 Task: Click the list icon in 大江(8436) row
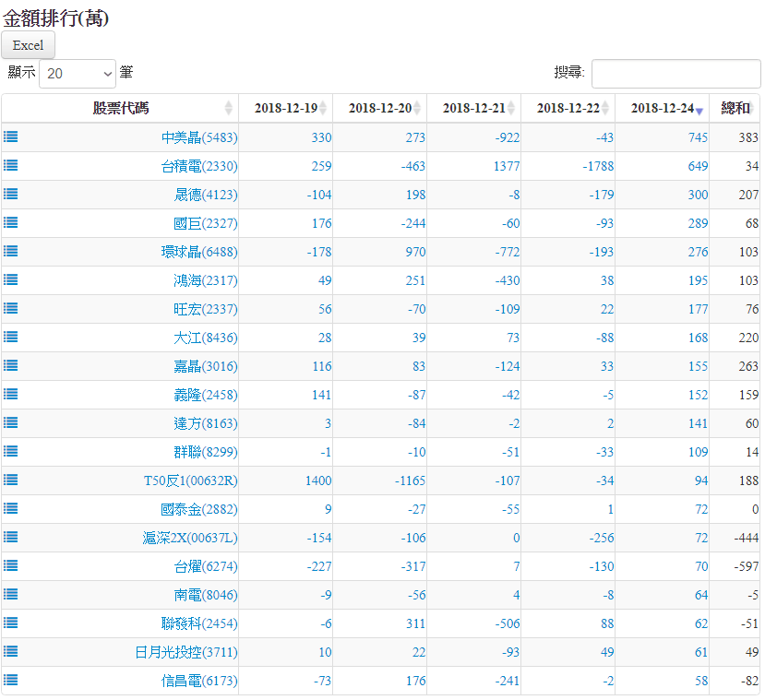tap(11, 337)
